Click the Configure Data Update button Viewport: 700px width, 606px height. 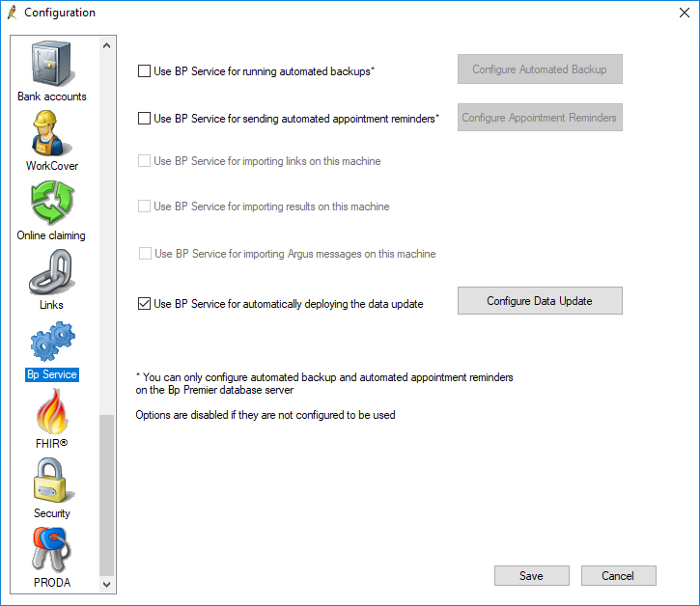540,301
